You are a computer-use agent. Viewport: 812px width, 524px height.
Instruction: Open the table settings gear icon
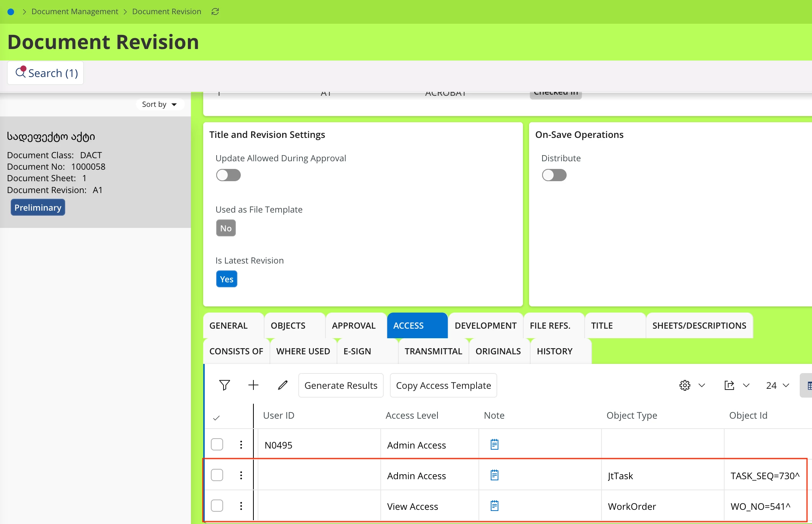pos(685,385)
